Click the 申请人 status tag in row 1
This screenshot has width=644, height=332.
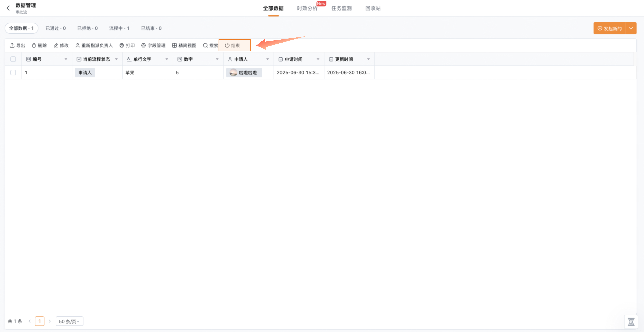pos(85,73)
